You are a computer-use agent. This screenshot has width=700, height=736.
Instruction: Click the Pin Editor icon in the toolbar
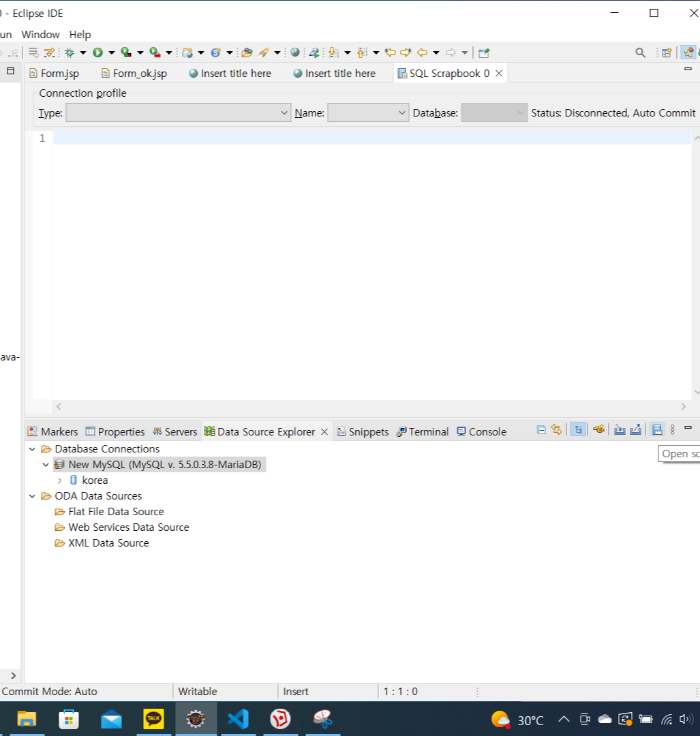[x=484, y=52]
